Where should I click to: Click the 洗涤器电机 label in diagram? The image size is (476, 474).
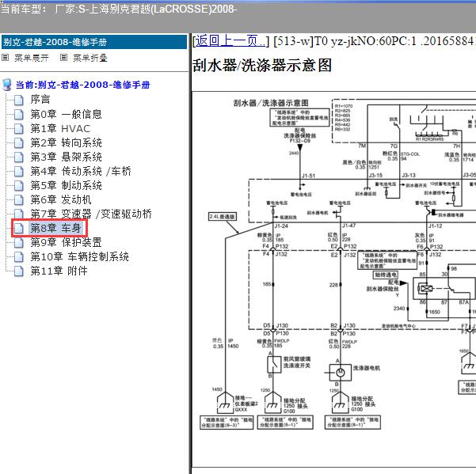366,368
